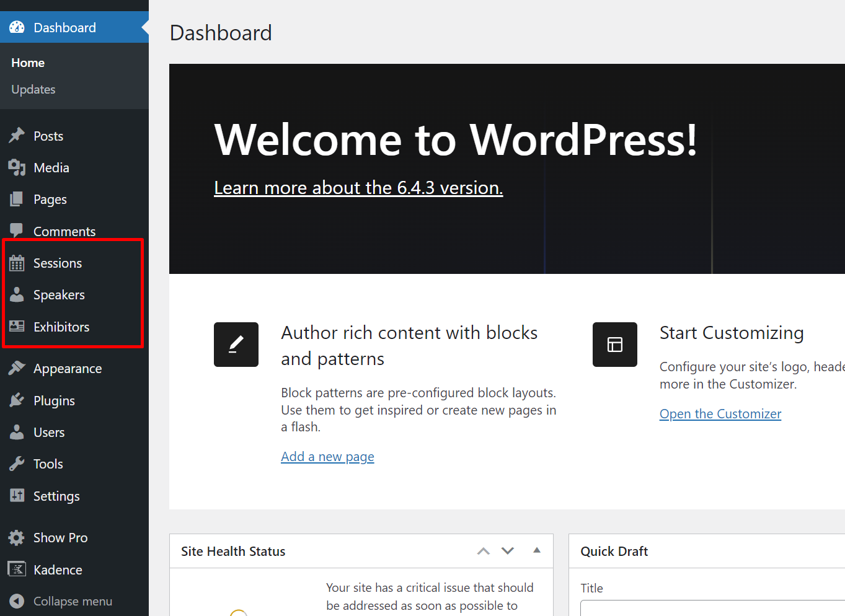Click Collapse menu text

(x=73, y=601)
